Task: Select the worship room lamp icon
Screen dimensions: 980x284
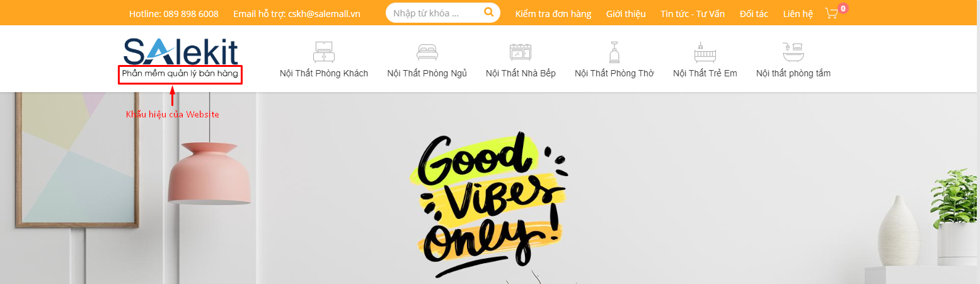Action: 614,51
